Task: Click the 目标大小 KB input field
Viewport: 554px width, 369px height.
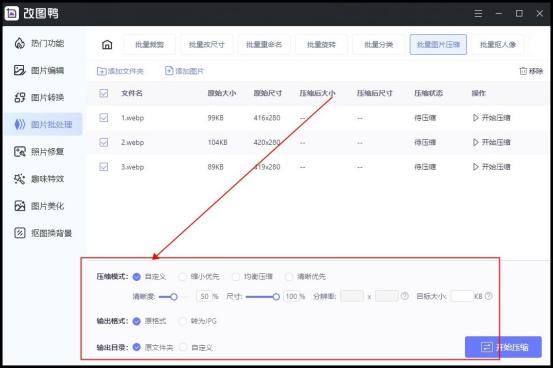Action: pyautogui.click(x=462, y=296)
